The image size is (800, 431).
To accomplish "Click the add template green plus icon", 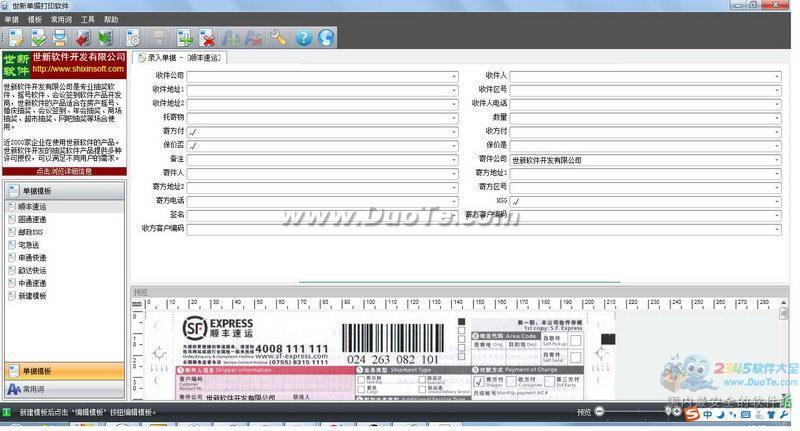I will [x=184, y=38].
